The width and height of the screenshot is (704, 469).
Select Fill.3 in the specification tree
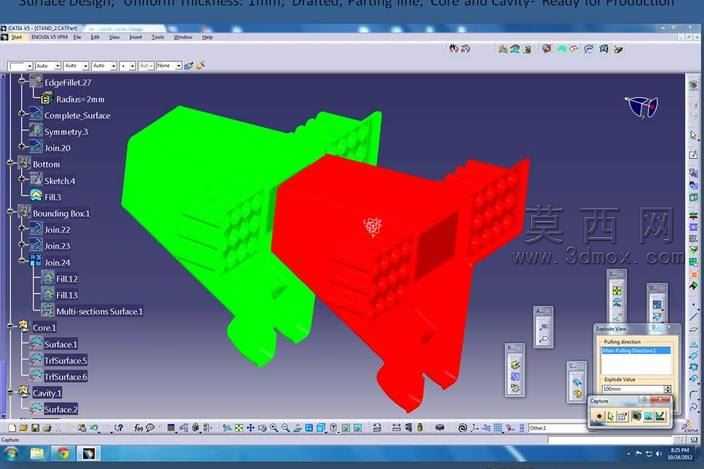pos(53,197)
